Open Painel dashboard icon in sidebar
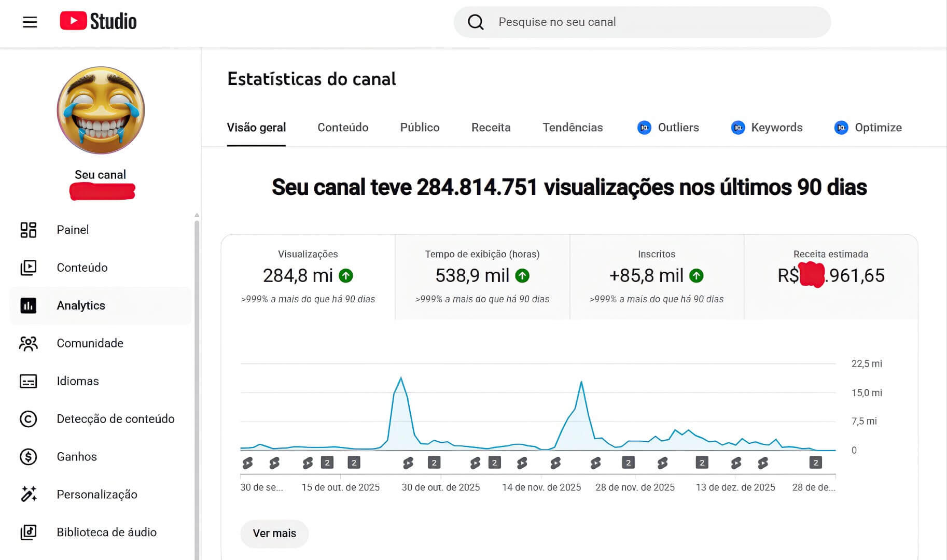Viewport: 947px width, 560px height. (x=28, y=230)
